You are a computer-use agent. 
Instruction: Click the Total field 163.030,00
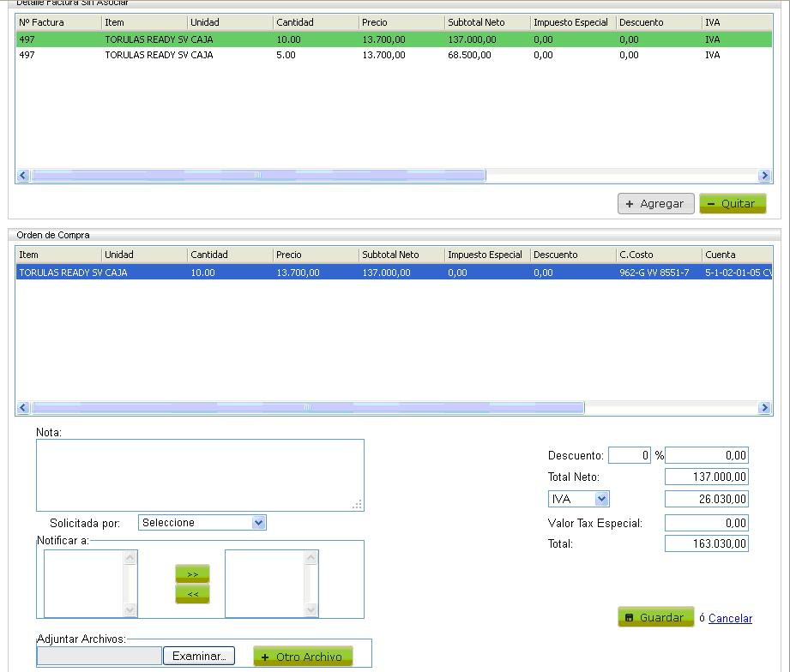point(706,543)
